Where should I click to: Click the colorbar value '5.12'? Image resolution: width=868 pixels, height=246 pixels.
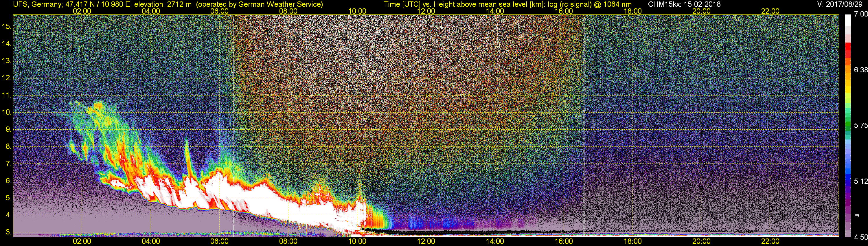860,181
